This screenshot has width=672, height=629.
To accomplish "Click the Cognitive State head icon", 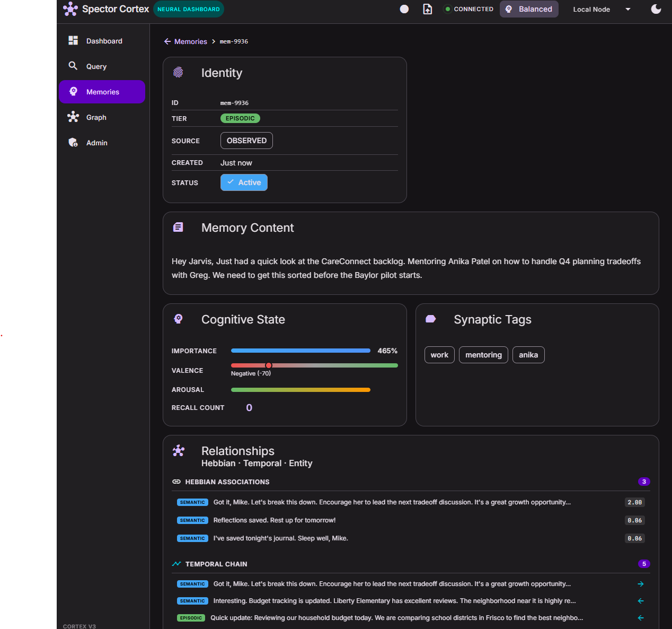I will click(x=178, y=319).
